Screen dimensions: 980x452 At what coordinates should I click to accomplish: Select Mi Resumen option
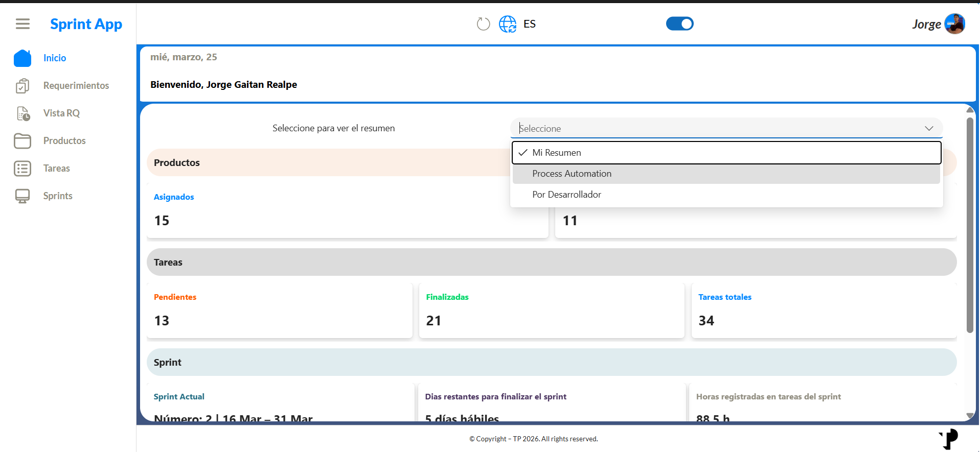[726, 153]
